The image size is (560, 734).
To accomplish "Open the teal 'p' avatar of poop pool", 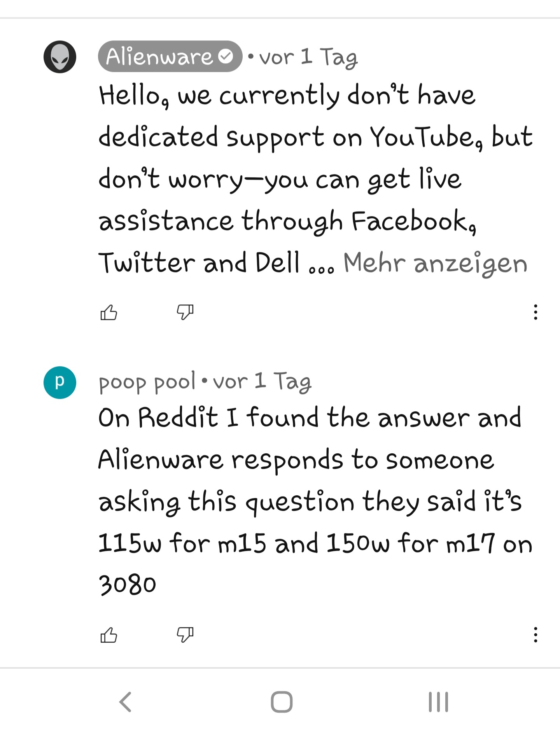I will 59,383.
